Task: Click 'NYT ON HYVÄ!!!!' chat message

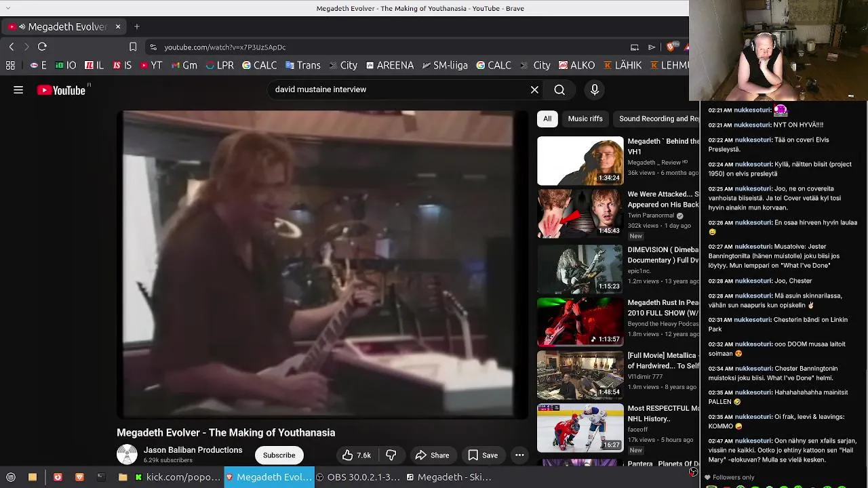Action: [x=798, y=125]
